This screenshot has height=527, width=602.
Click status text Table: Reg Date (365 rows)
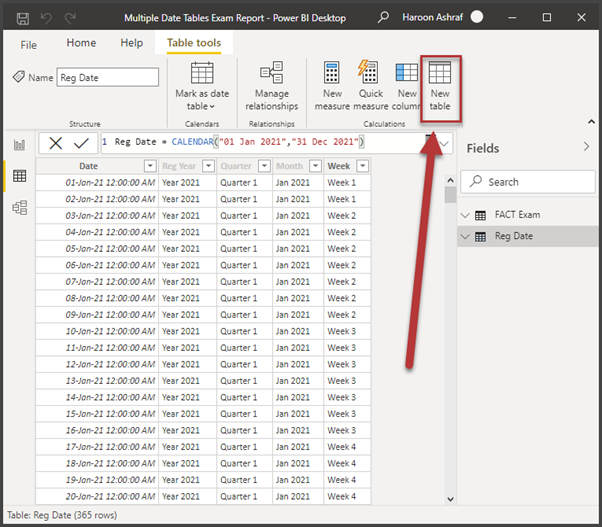click(x=62, y=515)
